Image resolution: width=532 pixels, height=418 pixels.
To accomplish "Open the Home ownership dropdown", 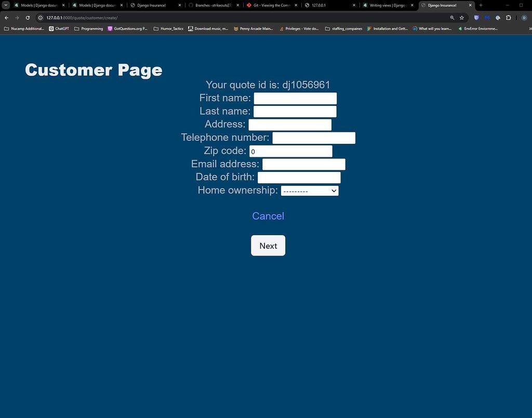I will (309, 191).
